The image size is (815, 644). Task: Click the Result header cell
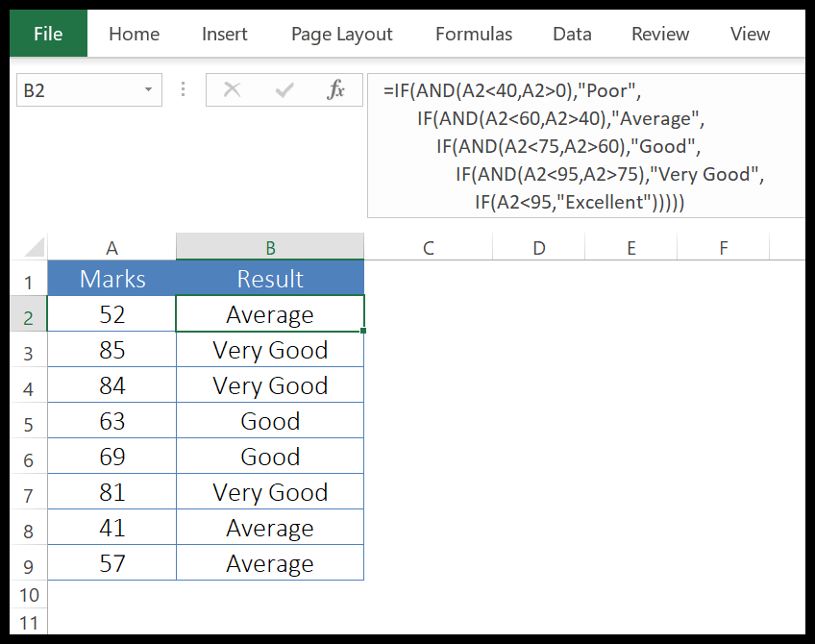coord(270,279)
